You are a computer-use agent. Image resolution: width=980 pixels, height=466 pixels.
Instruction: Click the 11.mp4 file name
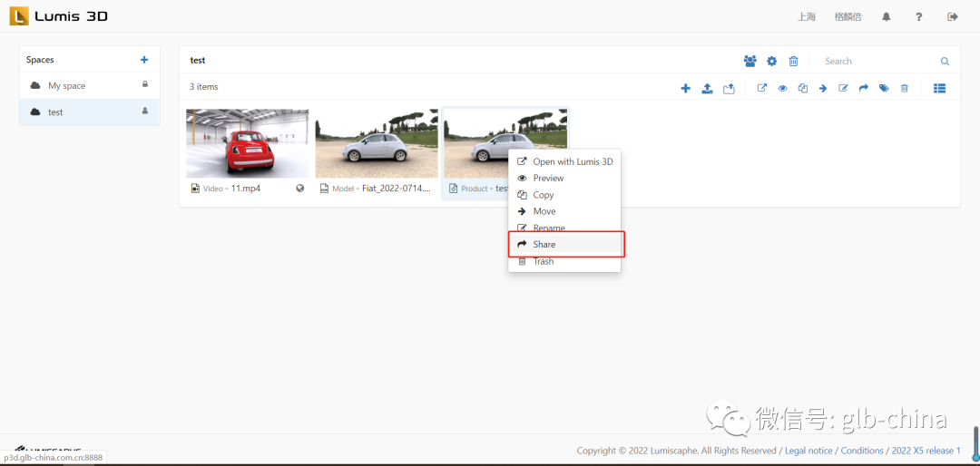tap(246, 188)
